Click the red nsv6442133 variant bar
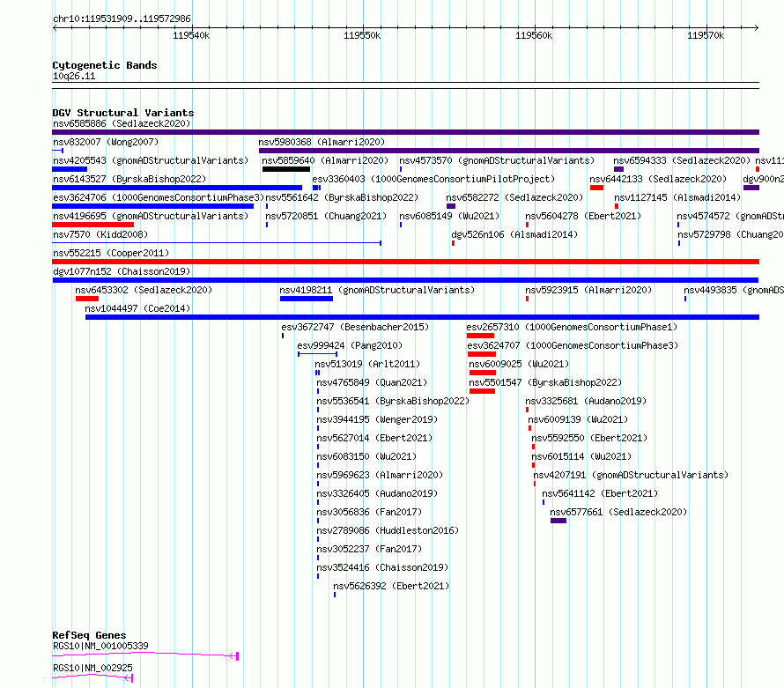 pyautogui.click(x=596, y=188)
